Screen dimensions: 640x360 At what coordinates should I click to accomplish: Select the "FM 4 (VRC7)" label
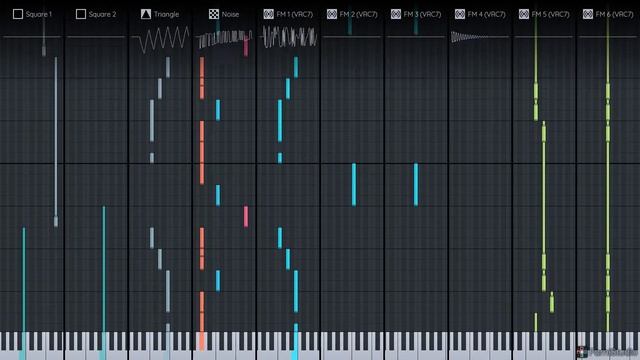pos(487,14)
